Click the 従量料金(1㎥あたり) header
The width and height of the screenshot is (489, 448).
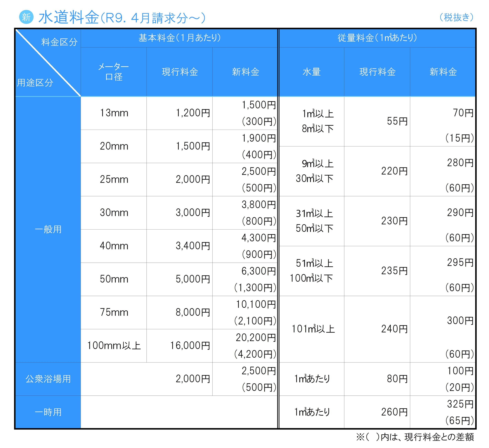coord(377,38)
